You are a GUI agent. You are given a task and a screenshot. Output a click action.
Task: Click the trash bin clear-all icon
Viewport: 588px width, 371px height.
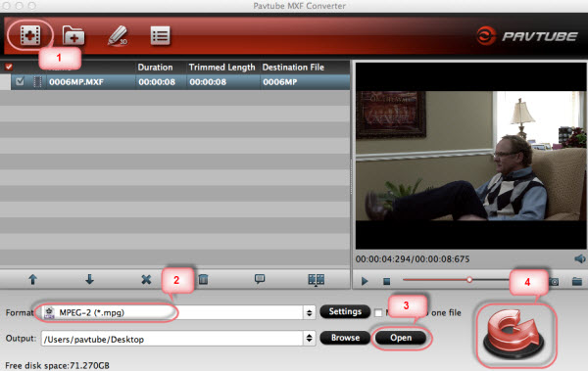point(203,279)
